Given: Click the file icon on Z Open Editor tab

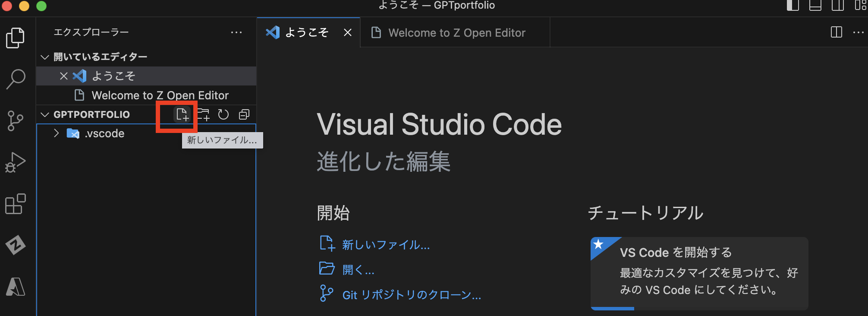Looking at the screenshot, I should [376, 32].
